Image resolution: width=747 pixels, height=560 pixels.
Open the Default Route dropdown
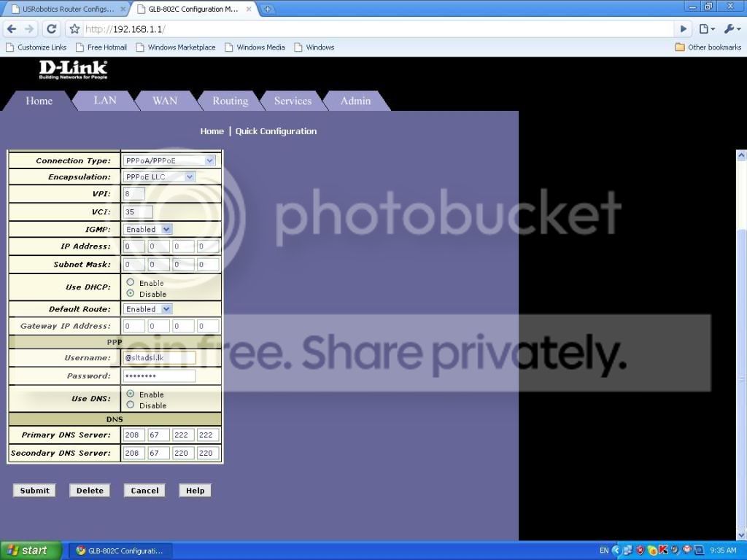click(x=147, y=309)
